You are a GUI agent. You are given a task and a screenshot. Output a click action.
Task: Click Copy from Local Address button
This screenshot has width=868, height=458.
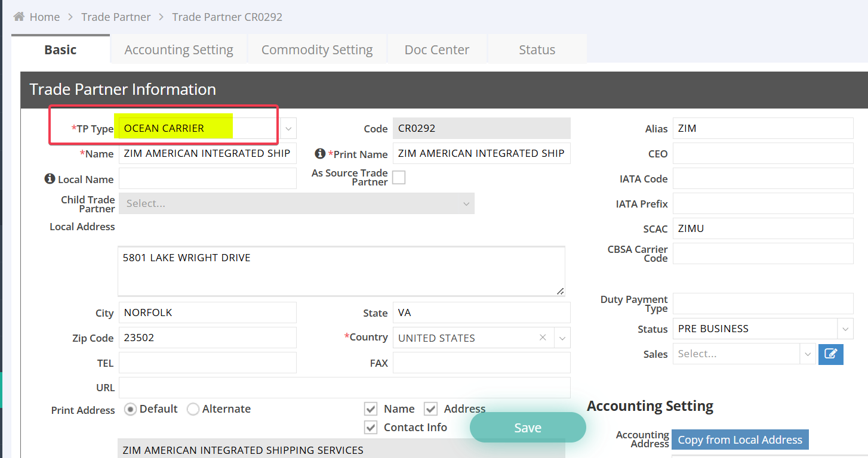click(x=740, y=440)
